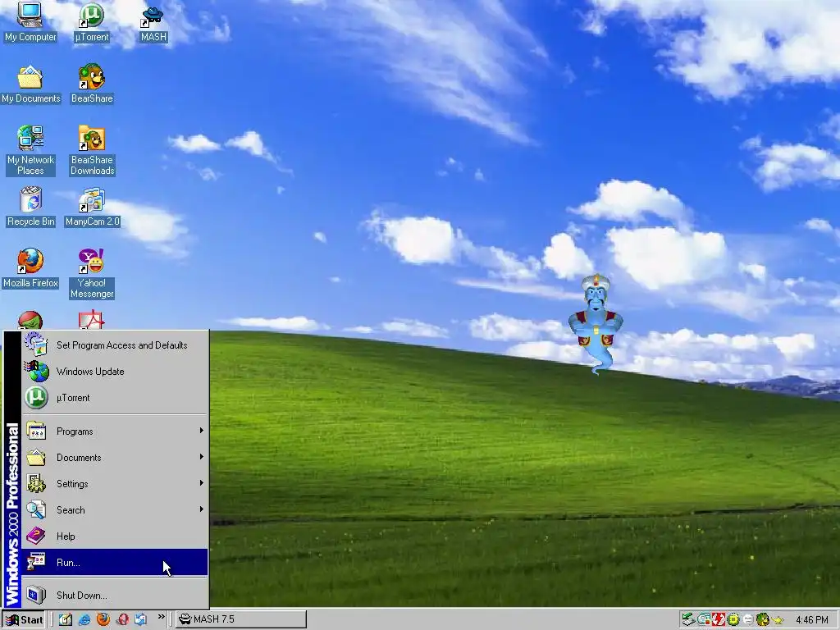
Task: Expand the Search submenu
Action: [x=115, y=510]
